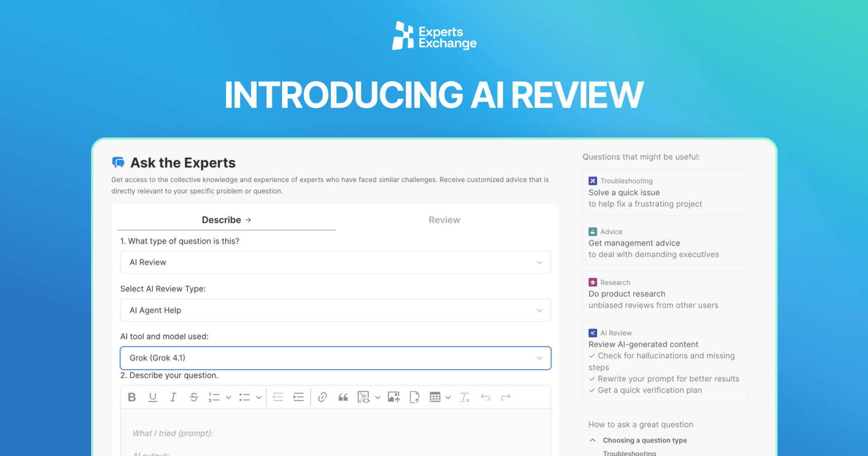Insert a hyperlink

pos(322,397)
